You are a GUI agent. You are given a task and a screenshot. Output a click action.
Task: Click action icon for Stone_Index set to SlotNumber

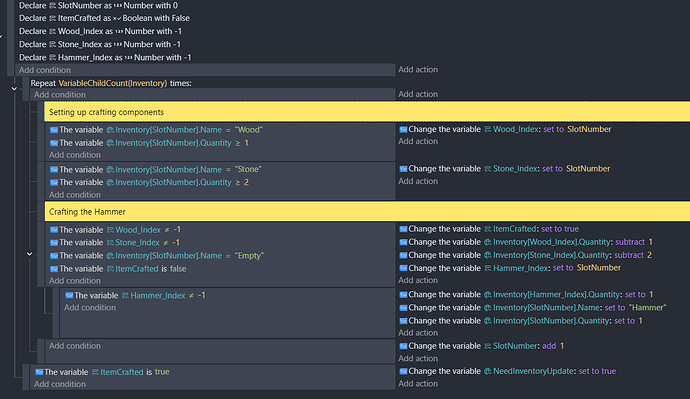(x=403, y=168)
